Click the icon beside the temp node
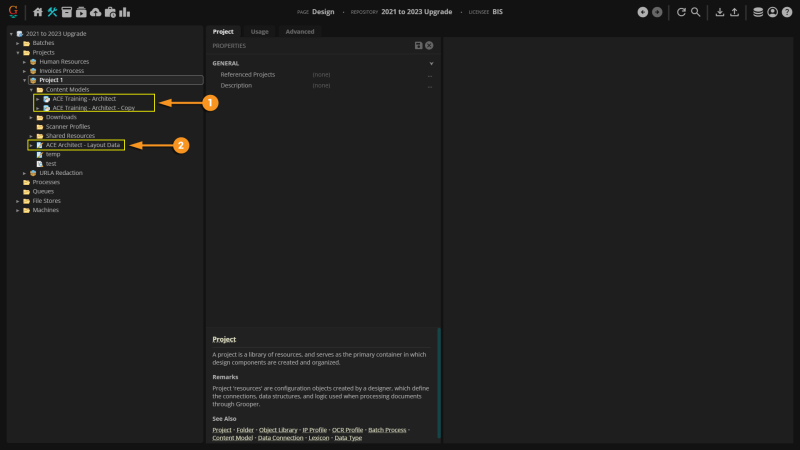The width and height of the screenshot is (800, 450). click(40, 155)
